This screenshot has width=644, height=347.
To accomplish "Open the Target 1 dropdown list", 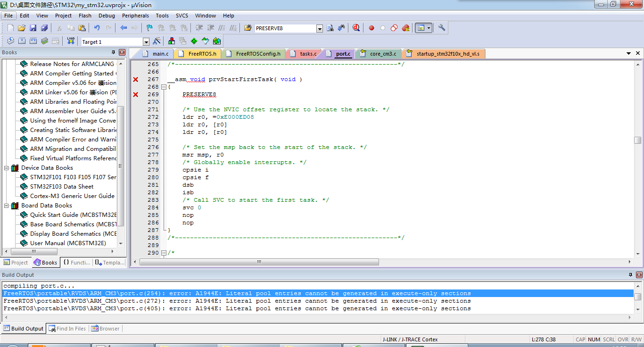I will pyautogui.click(x=146, y=42).
